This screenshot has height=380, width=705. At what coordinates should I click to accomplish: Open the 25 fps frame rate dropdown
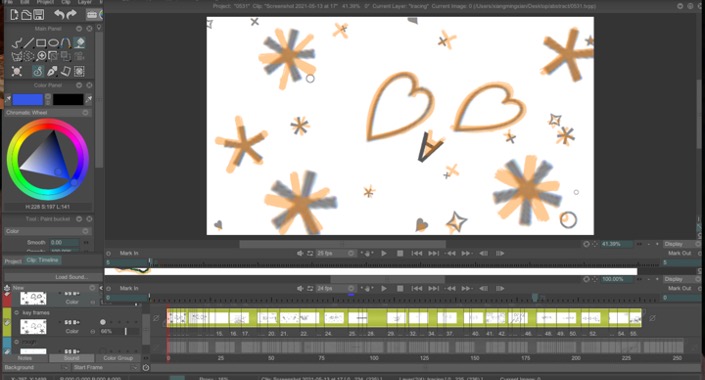(x=335, y=254)
